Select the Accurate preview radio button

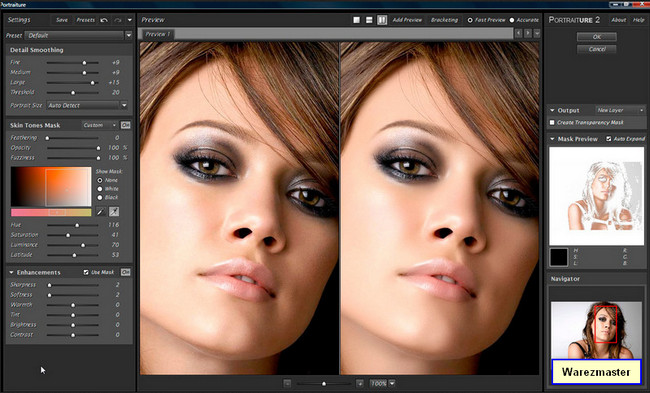point(512,20)
